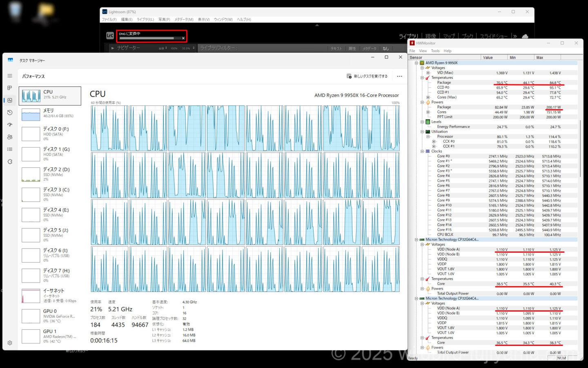Open the cloud sync icon in Lightroom

tap(525, 36)
